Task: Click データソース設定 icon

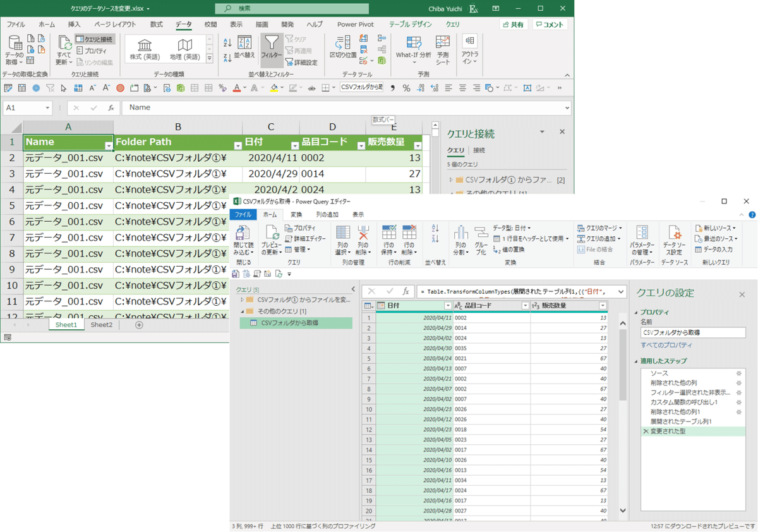Action: 673,240
